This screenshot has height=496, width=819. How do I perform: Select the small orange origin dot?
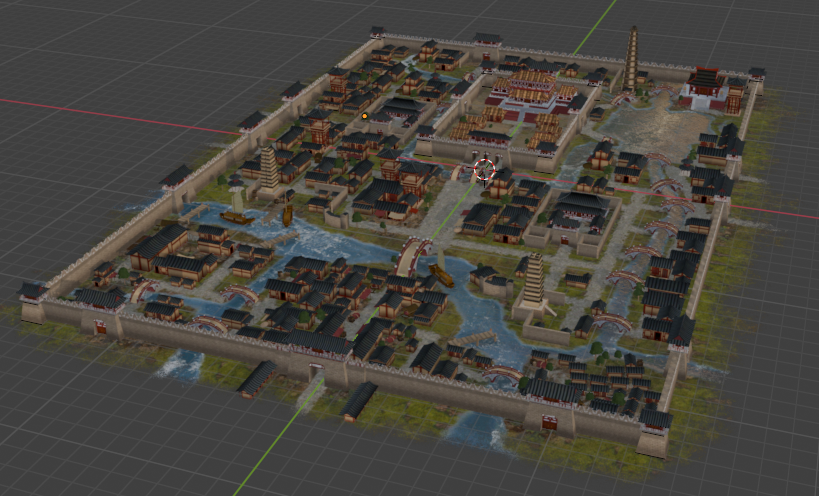click(x=365, y=116)
